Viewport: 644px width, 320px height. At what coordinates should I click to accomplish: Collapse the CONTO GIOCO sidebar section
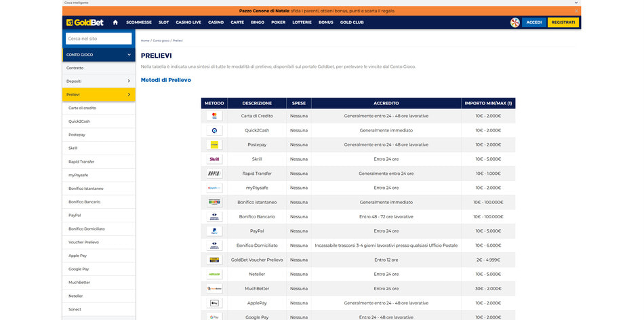click(129, 55)
